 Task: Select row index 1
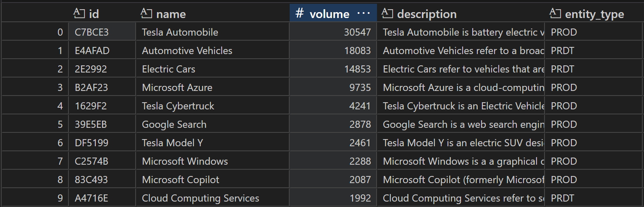click(35, 51)
